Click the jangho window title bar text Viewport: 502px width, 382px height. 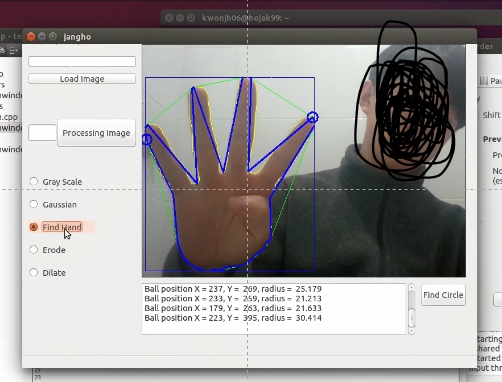pos(77,37)
